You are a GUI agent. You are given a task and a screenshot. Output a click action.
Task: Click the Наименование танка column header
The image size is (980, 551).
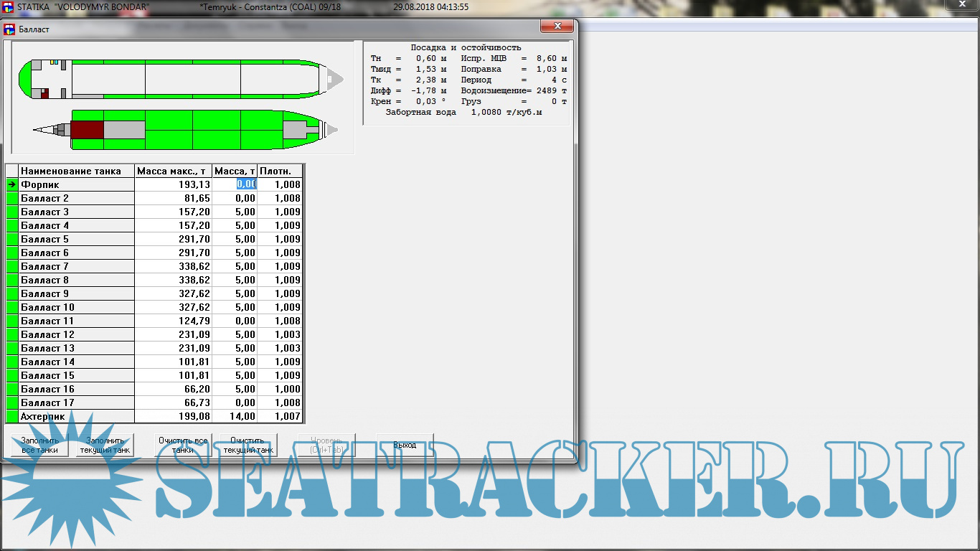pos(77,171)
